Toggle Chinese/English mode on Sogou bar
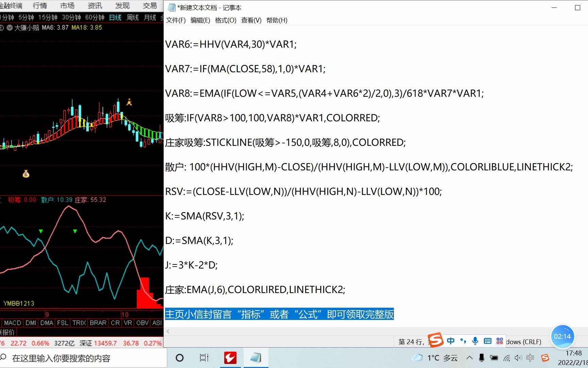588x368 pixels. coord(451,341)
